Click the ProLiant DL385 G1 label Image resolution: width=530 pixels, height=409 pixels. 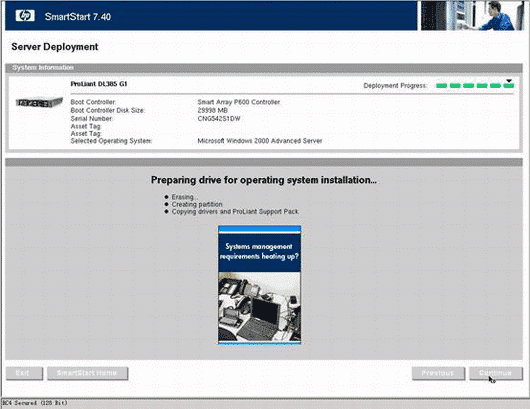(99, 84)
